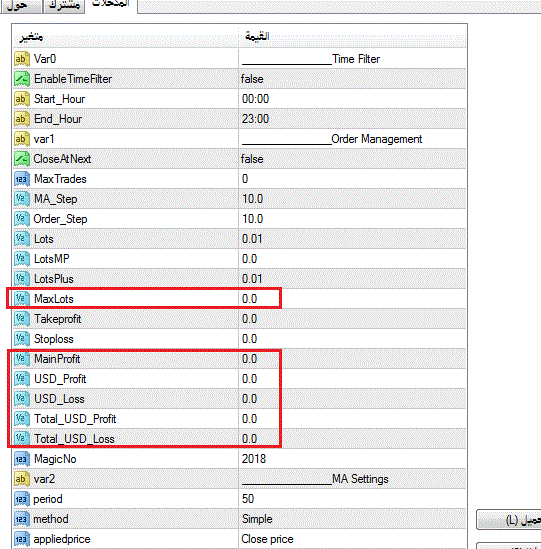Viewport: 541px width, 549px height.
Task: Open the appliedprice Close price dropdown
Action: click(x=352, y=539)
